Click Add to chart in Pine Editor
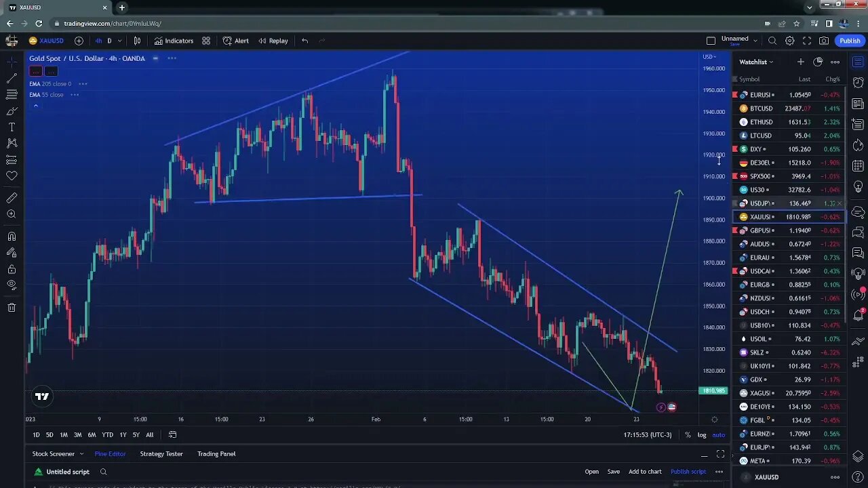The image size is (868, 488). [645, 472]
